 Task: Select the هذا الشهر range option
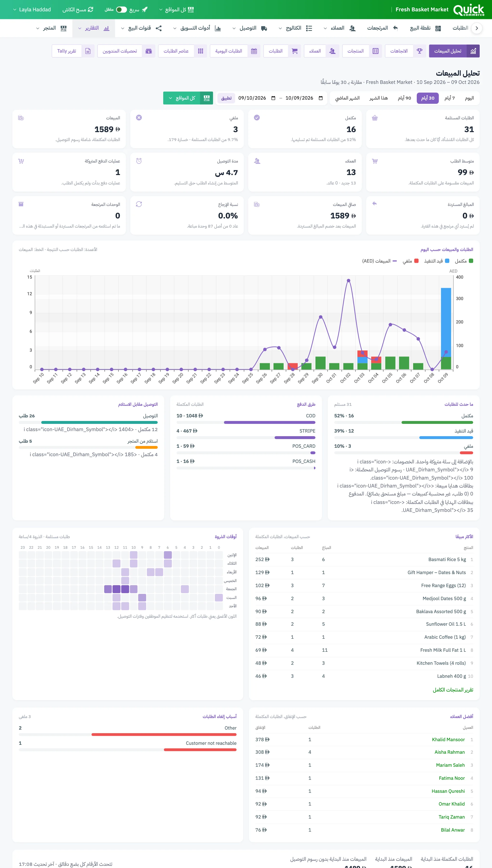tap(378, 98)
